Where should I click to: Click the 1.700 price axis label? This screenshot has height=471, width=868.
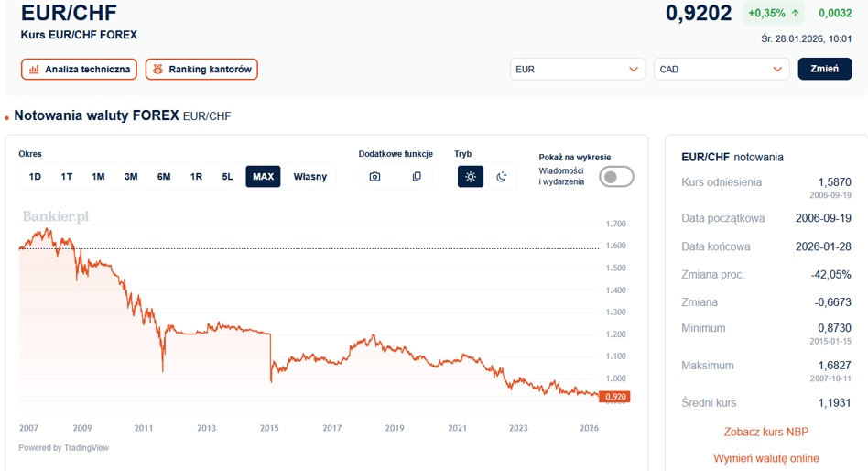[x=616, y=224]
